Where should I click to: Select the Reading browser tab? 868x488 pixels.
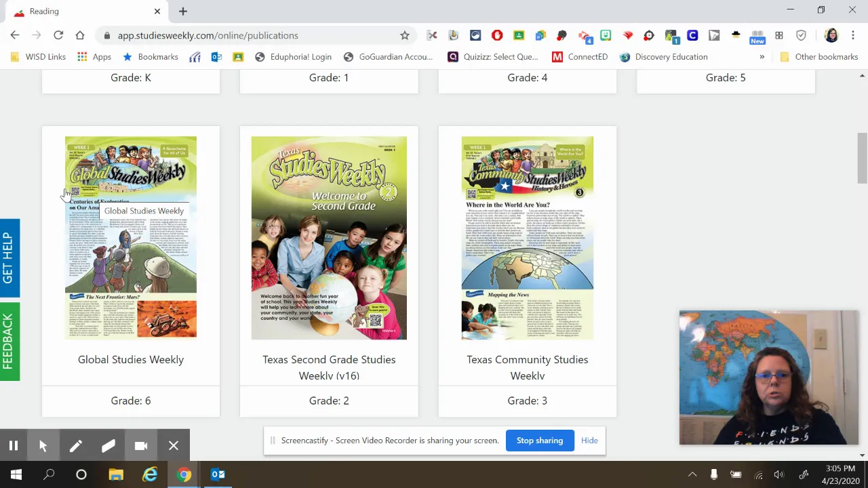pos(87,11)
